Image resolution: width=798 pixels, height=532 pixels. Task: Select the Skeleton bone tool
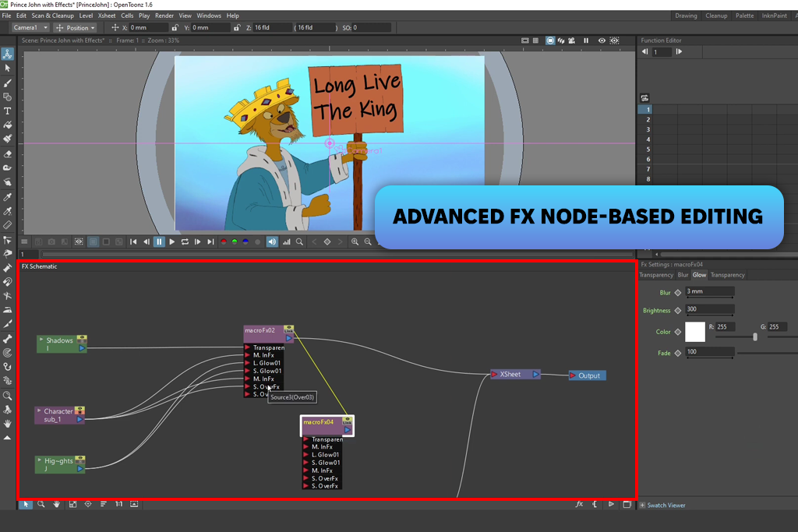[x=8, y=339]
